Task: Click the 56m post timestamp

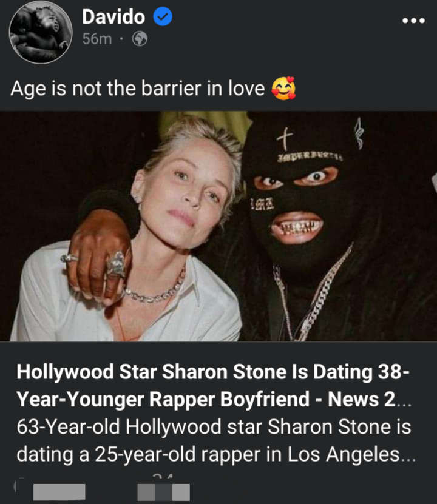Action: [x=97, y=39]
